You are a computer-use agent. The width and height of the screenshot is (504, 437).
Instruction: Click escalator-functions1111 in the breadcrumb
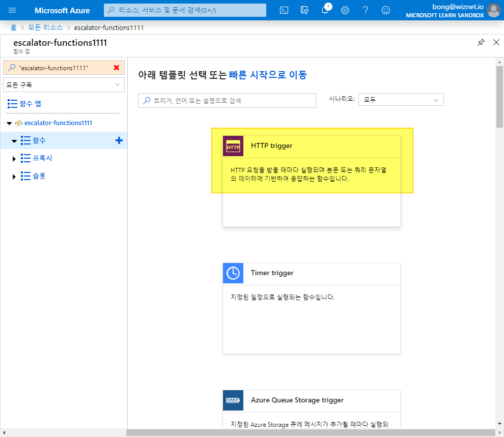pyautogui.click(x=108, y=27)
